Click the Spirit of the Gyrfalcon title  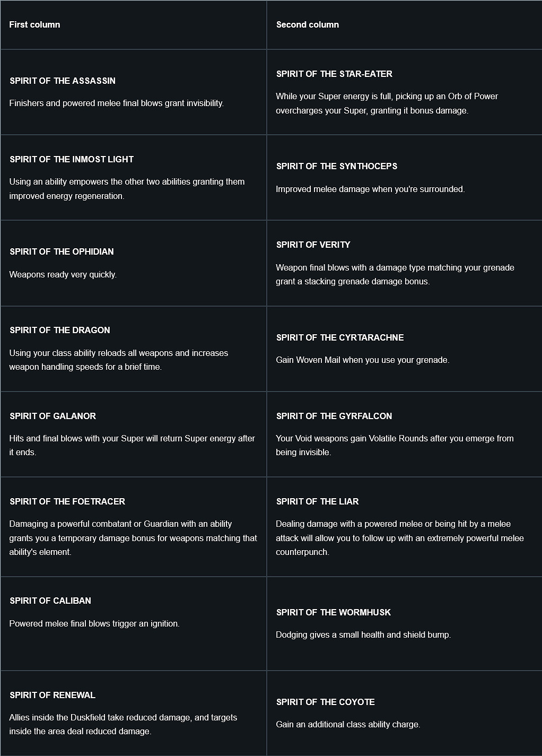334,416
